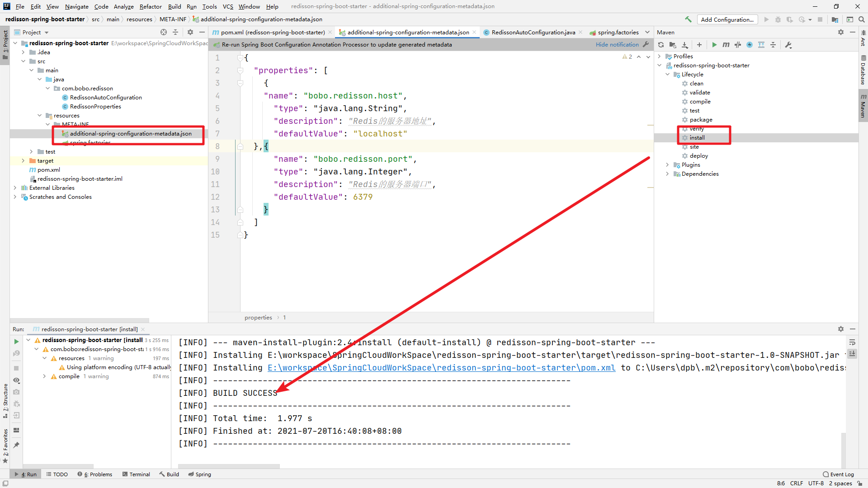Image resolution: width=868 pixels, height=488 pixels.
Task: Execute Maven Goal 'm' icon
Action: pyautogui.click(x=726, y=45)
